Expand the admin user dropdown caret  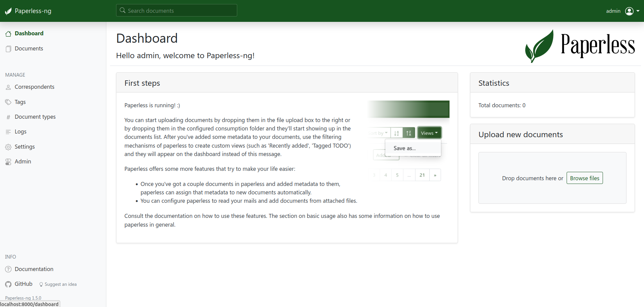(638, 11)
